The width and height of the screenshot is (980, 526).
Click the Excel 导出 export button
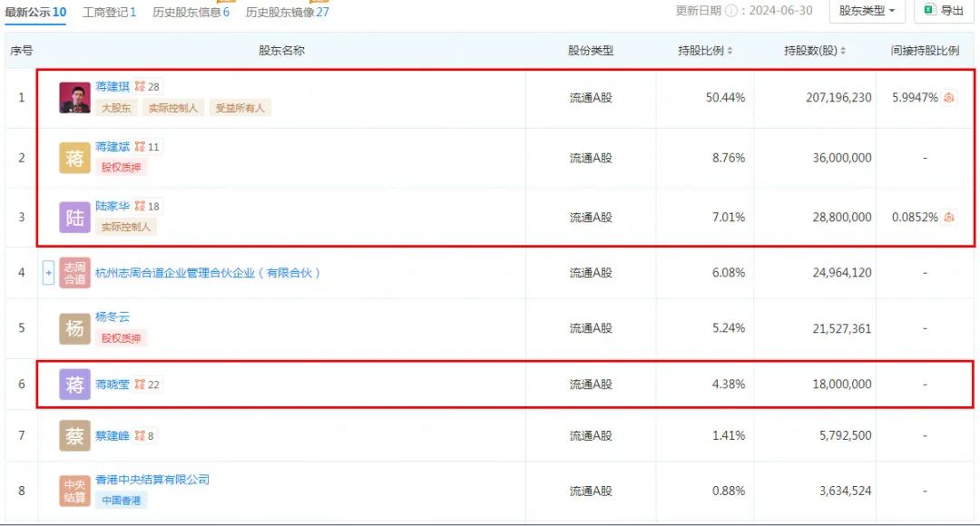point(944,11)
